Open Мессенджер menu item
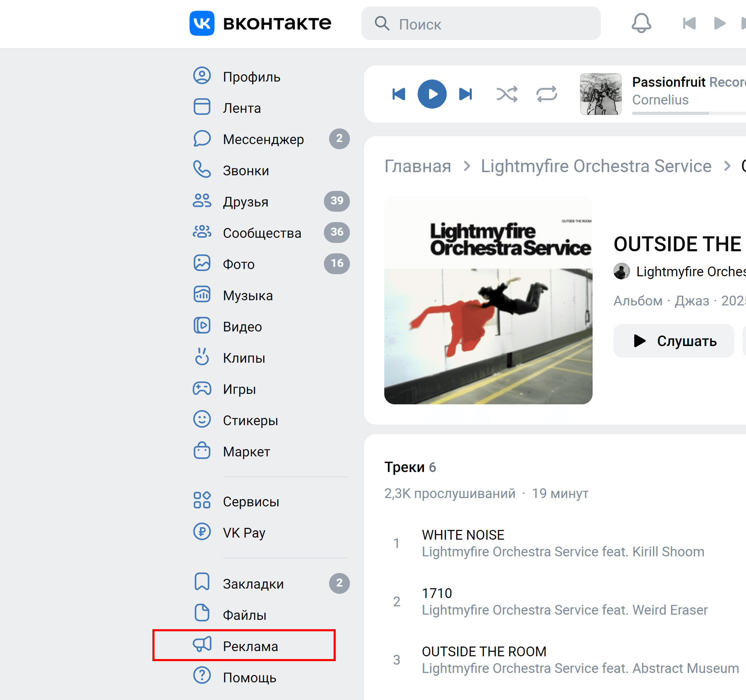Viewport: 746px width, 700px height. pyautogui.click(x=263, y=139)
